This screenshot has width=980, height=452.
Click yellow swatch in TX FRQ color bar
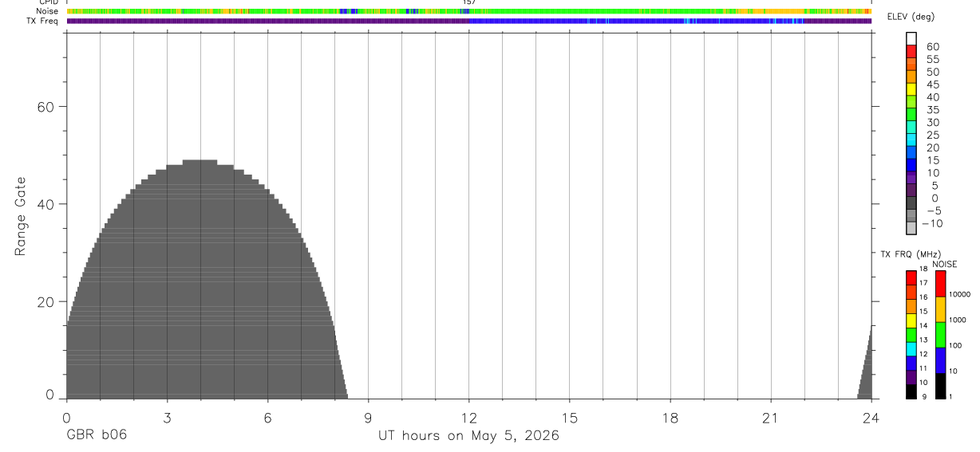(911, 320)
